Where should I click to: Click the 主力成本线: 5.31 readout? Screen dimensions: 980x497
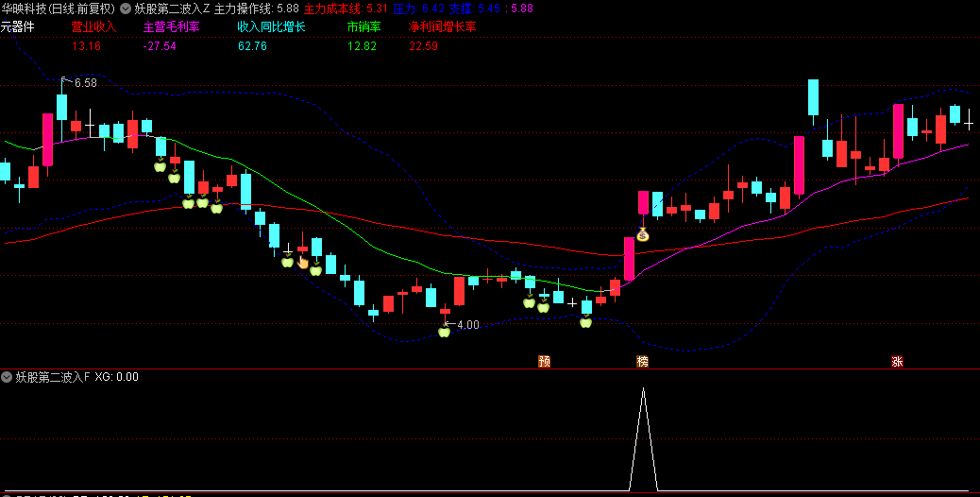pyautogui.click(x=346, y=9)
